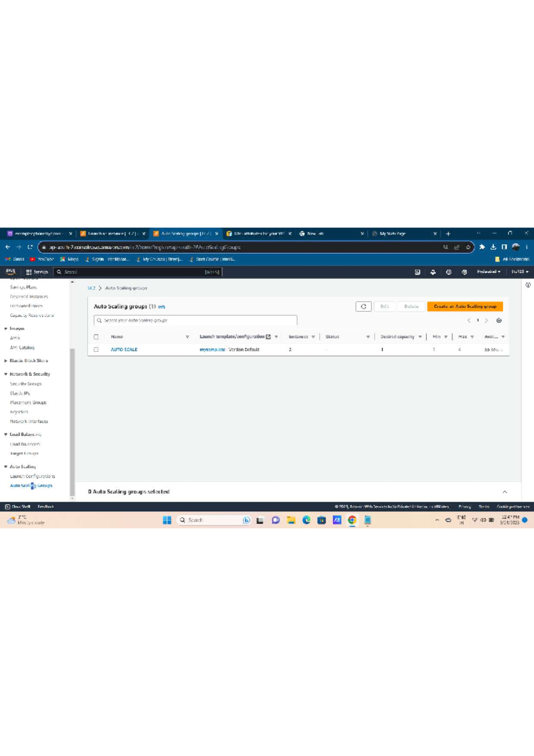Collapse the Network & Security sidebar section
534x756 pixels.
(6, 374)
